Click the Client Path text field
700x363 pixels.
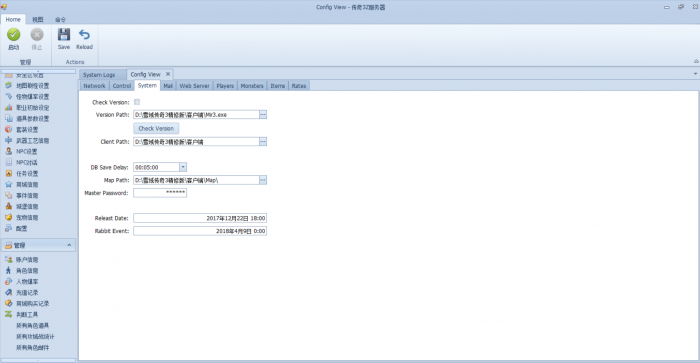pos(196,142)
